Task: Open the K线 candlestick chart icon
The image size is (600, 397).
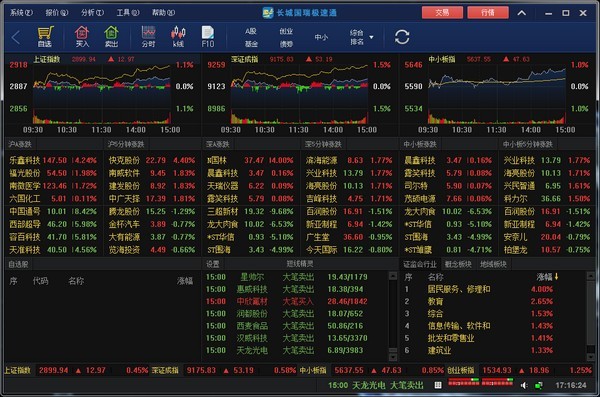Action: [178, 37]
